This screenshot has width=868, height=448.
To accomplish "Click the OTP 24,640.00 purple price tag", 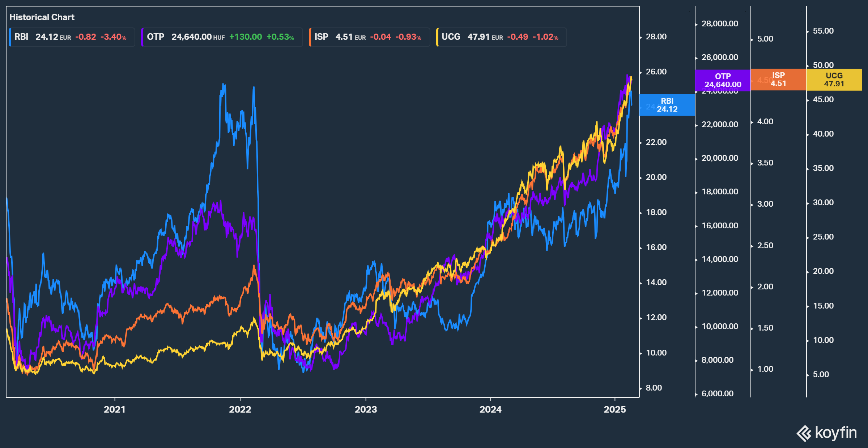I will click(723, 80).
